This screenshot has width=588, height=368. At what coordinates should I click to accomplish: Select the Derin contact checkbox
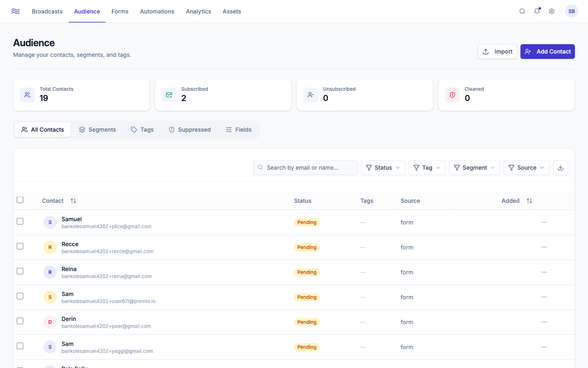point(20,321)
